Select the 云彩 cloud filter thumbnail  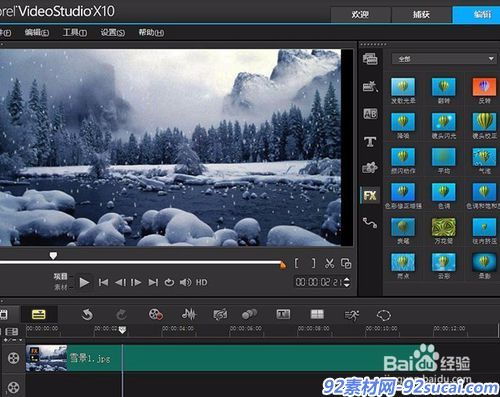click(x=444, y=262)
